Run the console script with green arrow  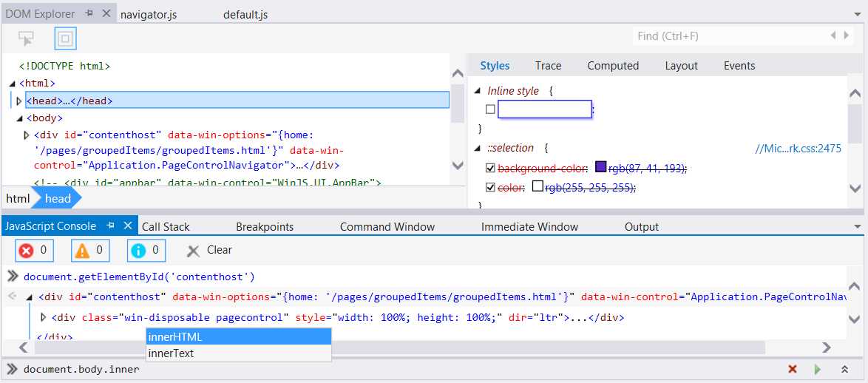point(818,369)
